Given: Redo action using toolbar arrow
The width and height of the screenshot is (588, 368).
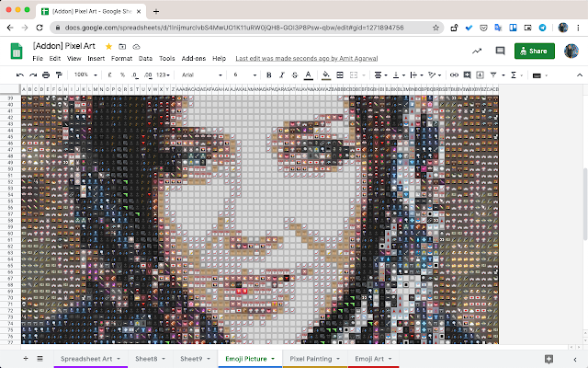Looking at the screenshot, I should pos(33,75).
